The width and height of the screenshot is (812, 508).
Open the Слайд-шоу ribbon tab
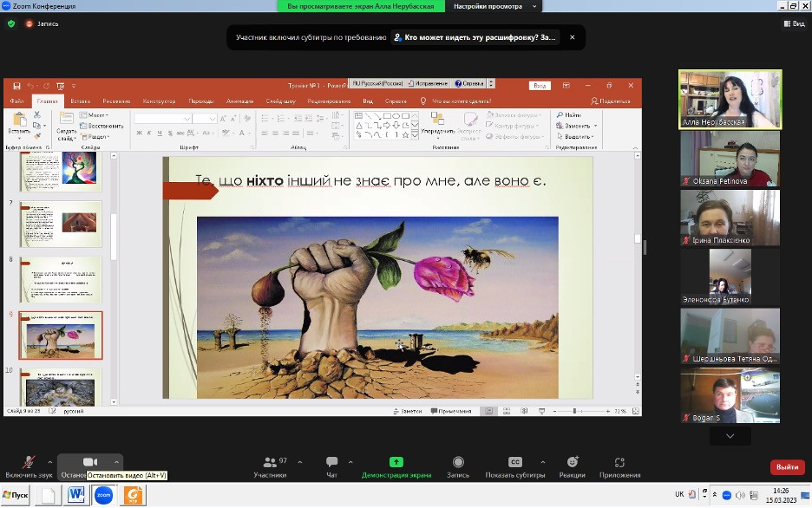[281, 101]
